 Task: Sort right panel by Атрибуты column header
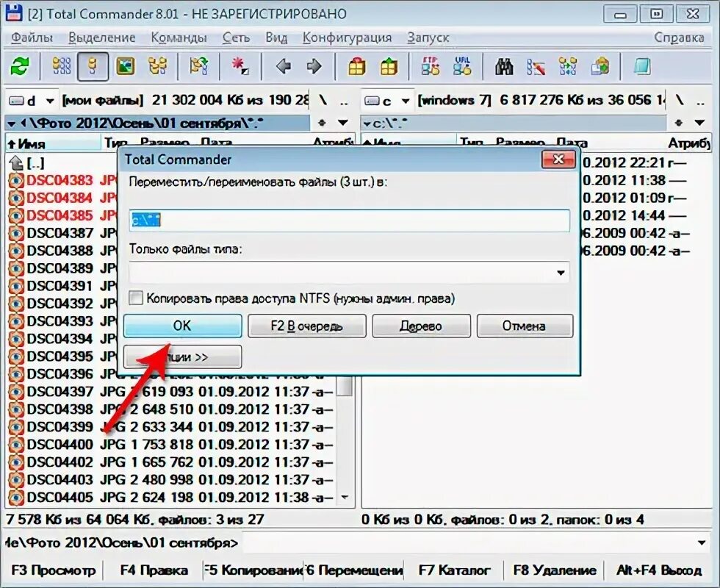pos(689,143)
